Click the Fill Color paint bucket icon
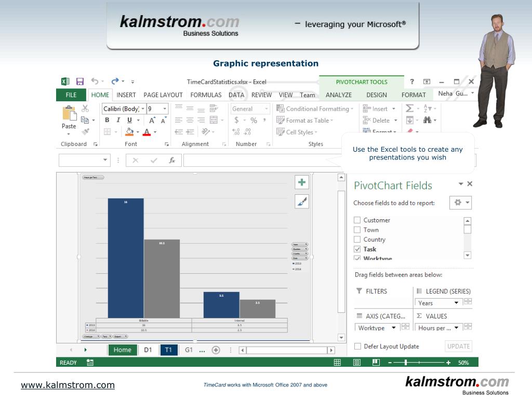 click(x=129, y=131)
